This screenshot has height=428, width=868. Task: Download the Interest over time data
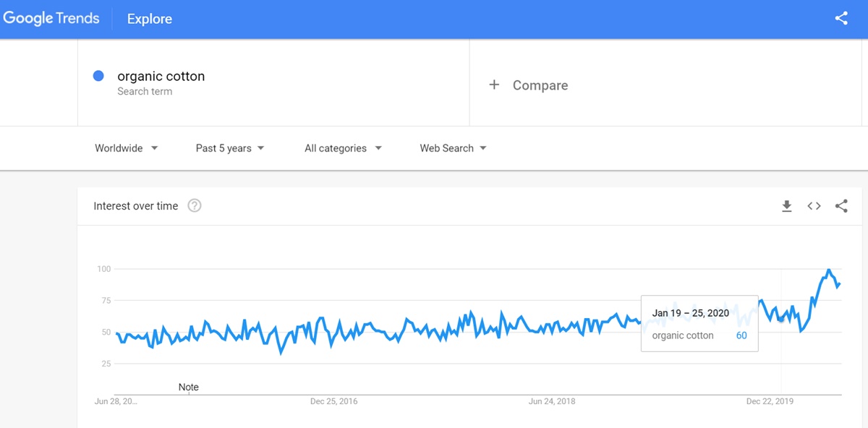pyautogui.click(x=787, y=206)
